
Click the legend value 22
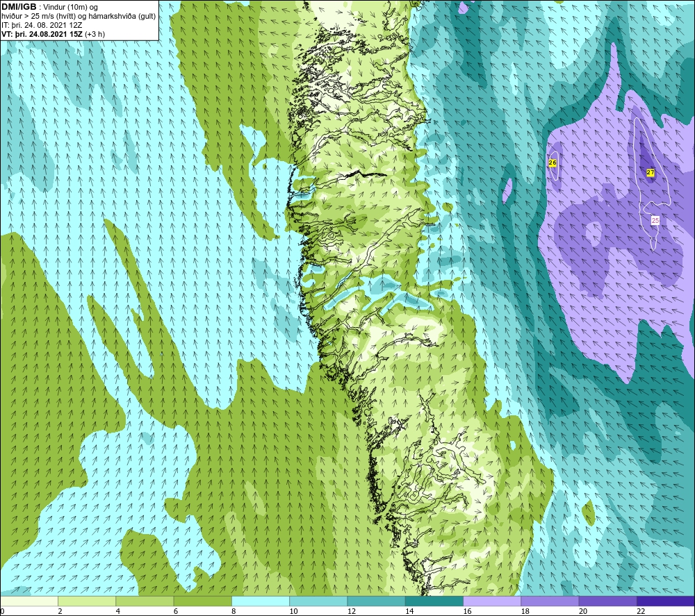[641, 611]
